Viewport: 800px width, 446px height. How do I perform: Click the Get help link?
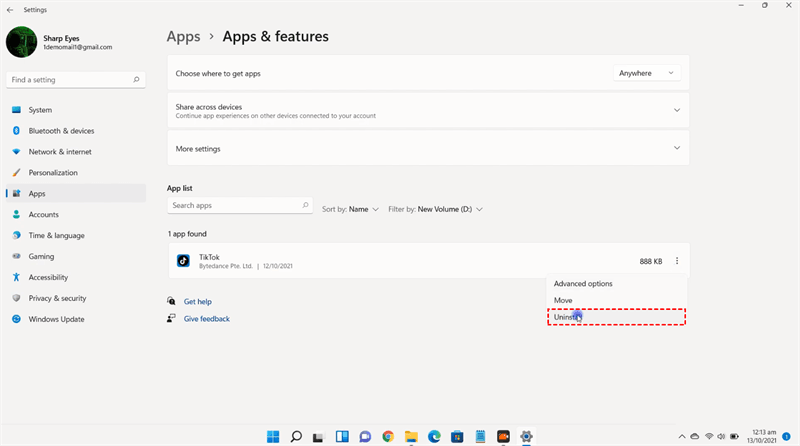click(197, 301)
